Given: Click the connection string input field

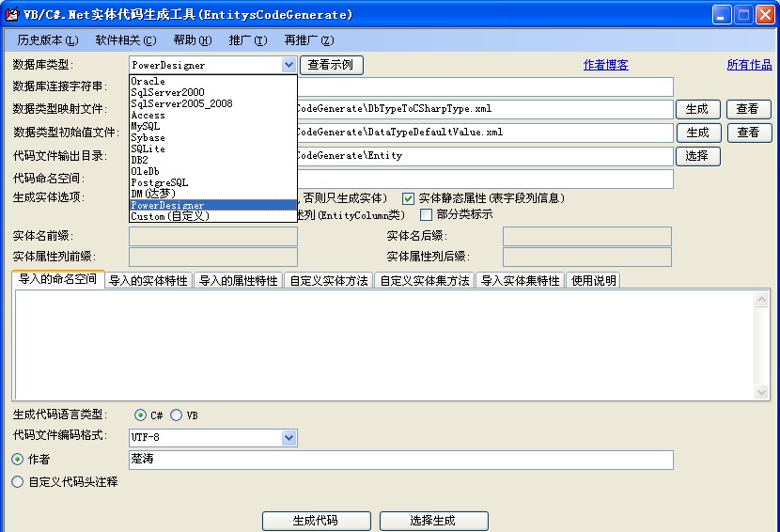Looking at the screenshot, I should [x=486, y=86].
